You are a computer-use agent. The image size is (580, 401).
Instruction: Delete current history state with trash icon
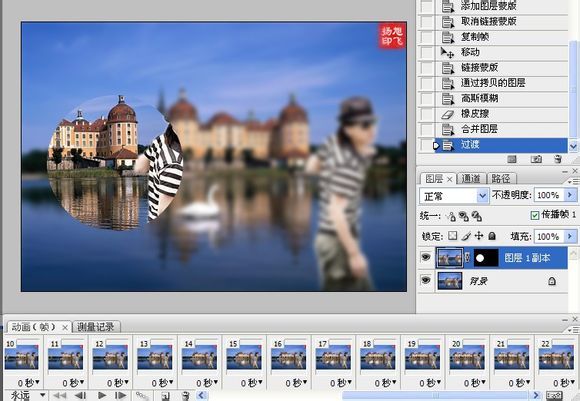tap(558, 159)
